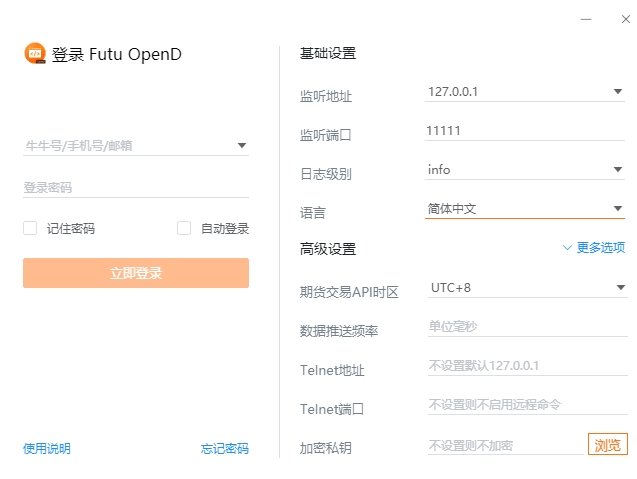Focus the Telnet地址 input field
This screenshot has width=637, height=479.
point(526,366)
